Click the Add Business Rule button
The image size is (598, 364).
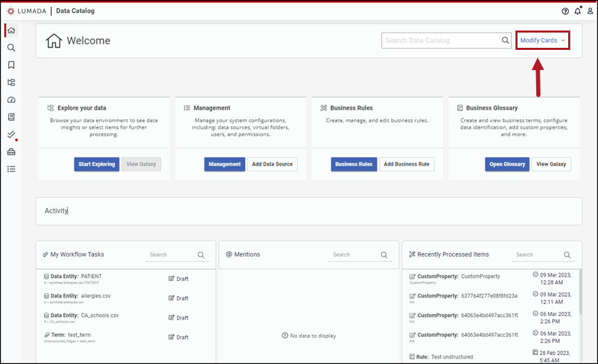(407, 164)
